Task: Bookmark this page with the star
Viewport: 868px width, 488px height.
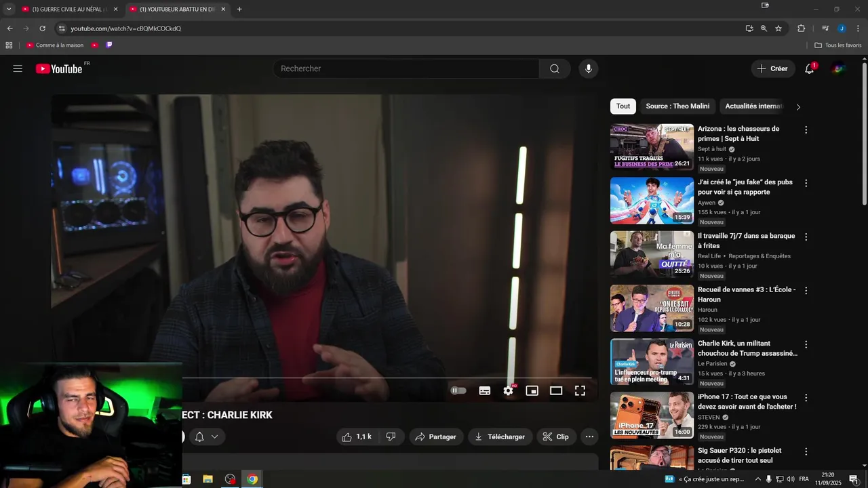Action: (x=778, y=28)
